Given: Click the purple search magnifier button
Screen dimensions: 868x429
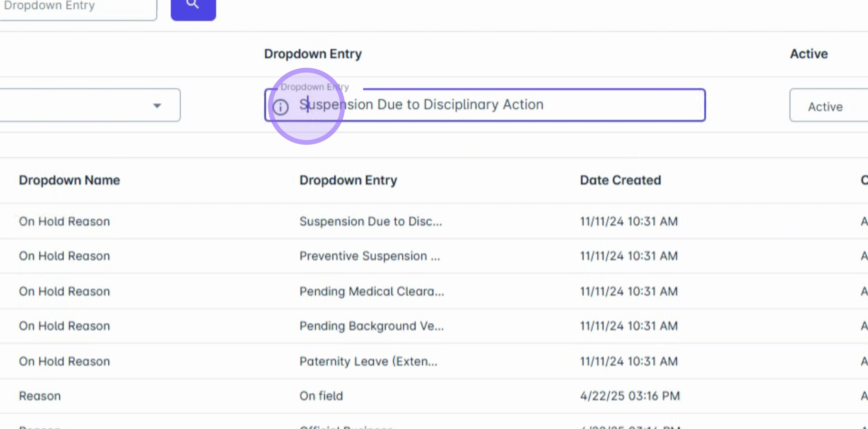Looking at the screenshot, I should (193, 7).
